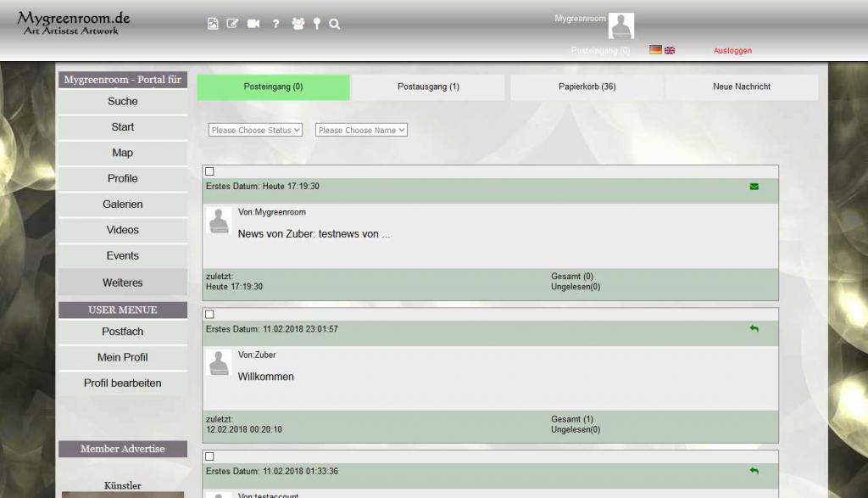The height and width of the screenshot is (498, 868).
Task: Click the USER MENUE heading
Action: [123, 311]
